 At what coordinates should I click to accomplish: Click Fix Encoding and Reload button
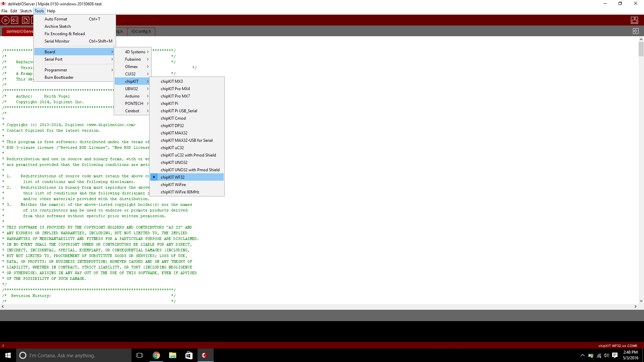pyautogui.click(x=65, y=34)
